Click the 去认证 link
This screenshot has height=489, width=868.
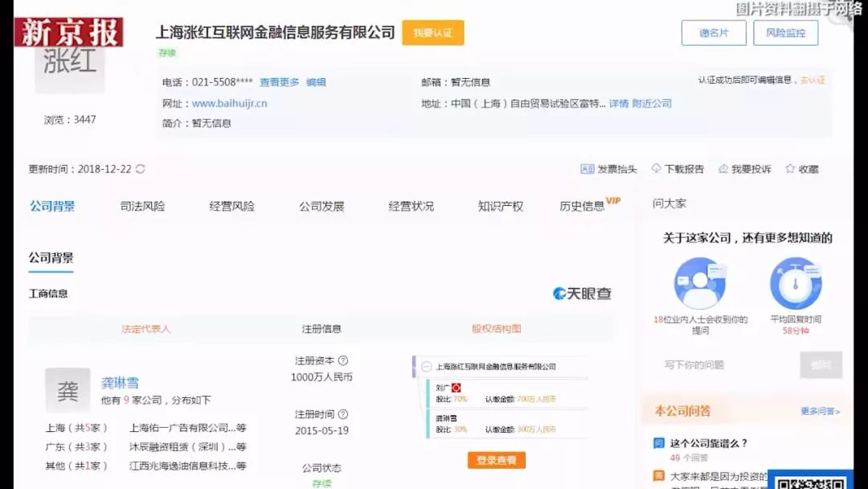(x=813, y=80)
